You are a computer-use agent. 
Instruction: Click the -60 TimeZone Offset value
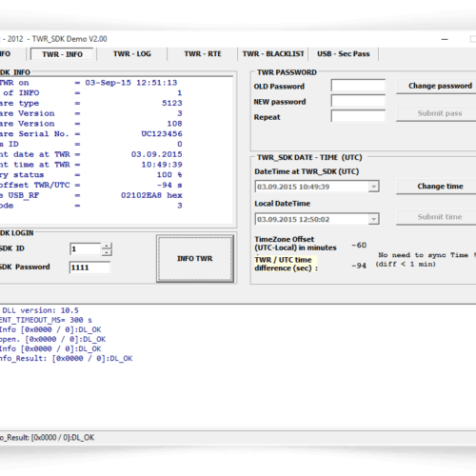click(x=359, y=245)
